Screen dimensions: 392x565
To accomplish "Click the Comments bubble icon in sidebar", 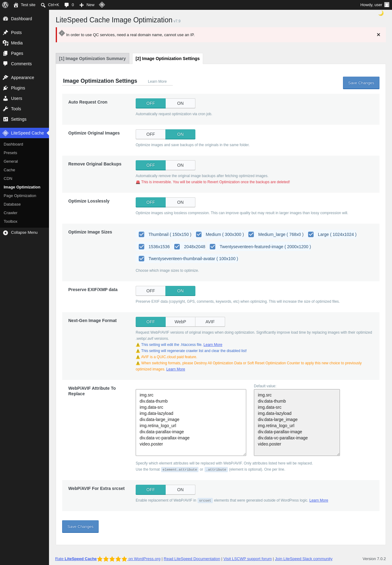I will coord(6,64).
